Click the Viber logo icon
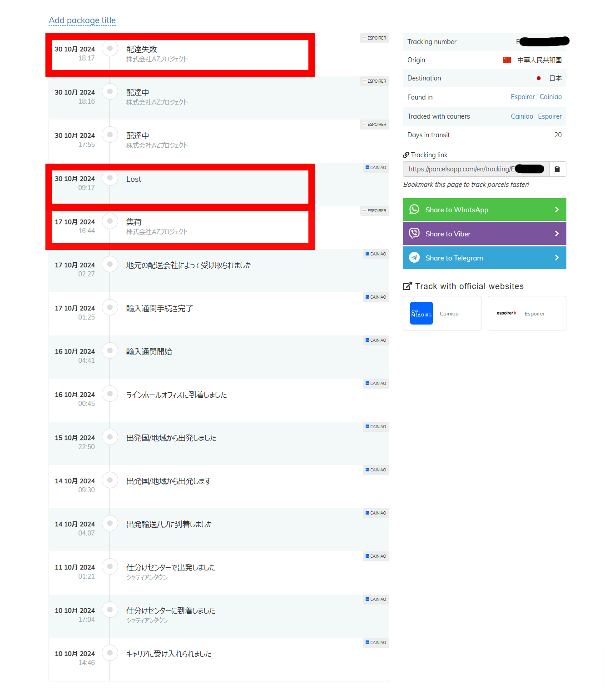605x700 pixels. [414, 234]
